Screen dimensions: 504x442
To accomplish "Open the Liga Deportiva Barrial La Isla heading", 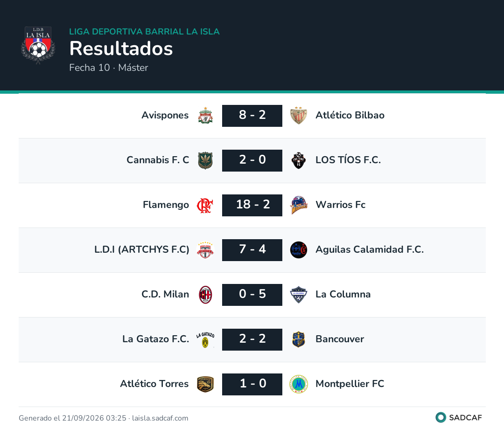I will click(144, 32).
